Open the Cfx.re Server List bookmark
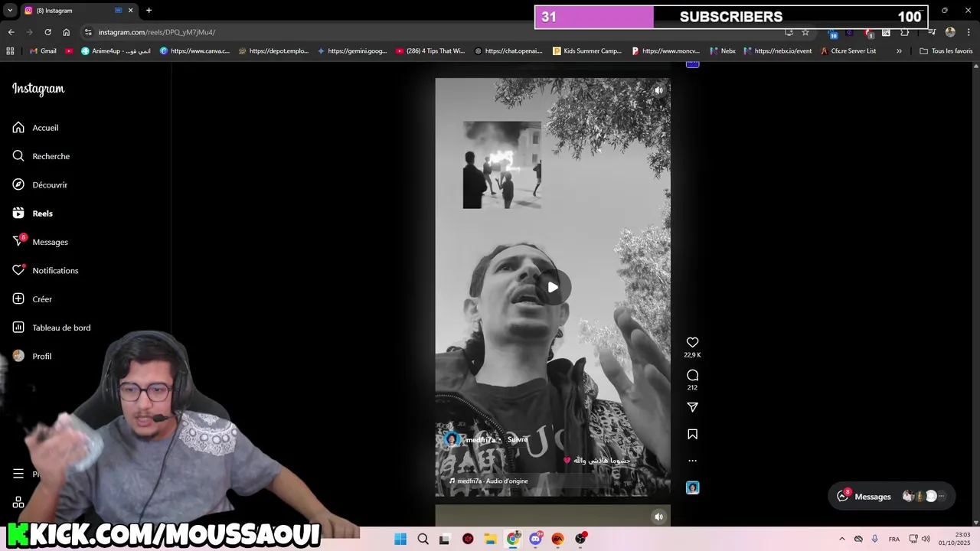 [x=848, y=51]
